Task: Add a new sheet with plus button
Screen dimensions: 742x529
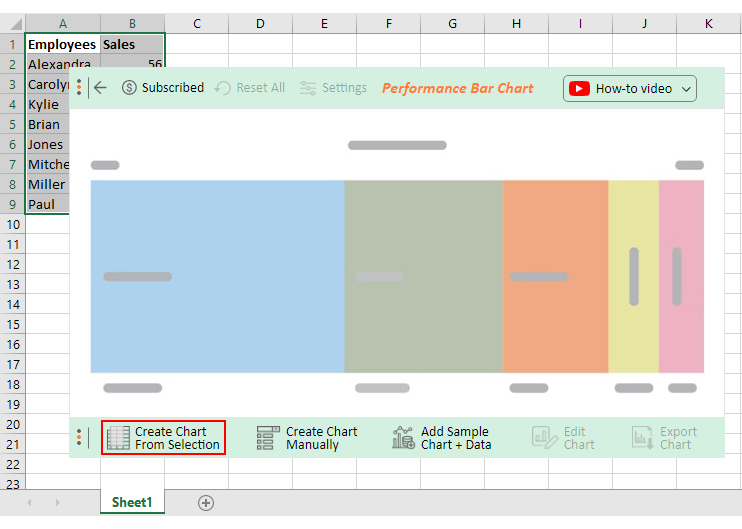Action: click(x=206, y=502)
